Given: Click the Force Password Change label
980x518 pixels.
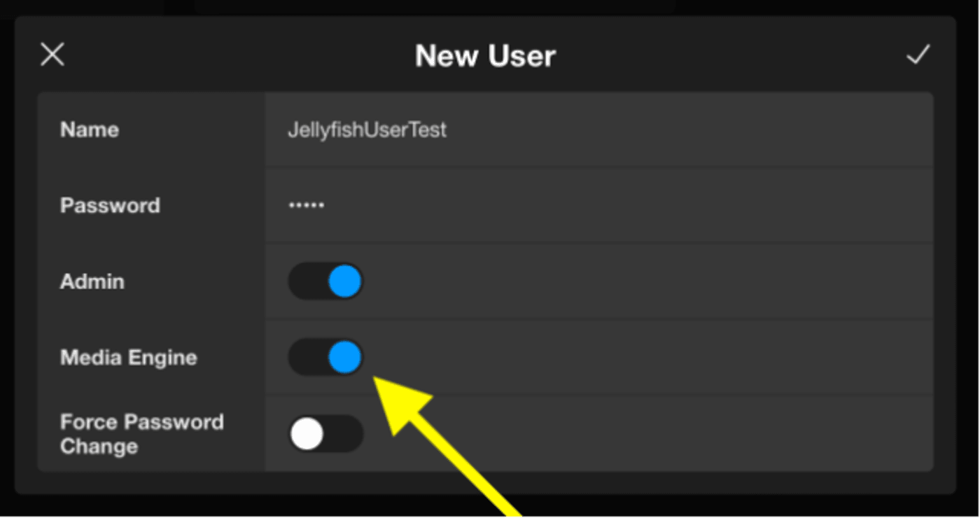Looking at the screenshot, I should tap(141, 434).
